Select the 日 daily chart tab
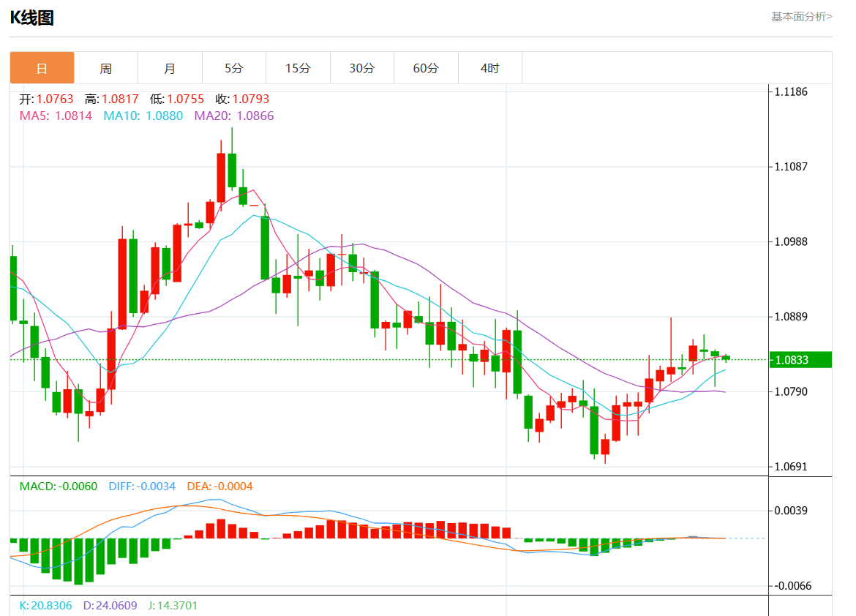Viewport: 856px width, 616px height. tap(42, 68)
